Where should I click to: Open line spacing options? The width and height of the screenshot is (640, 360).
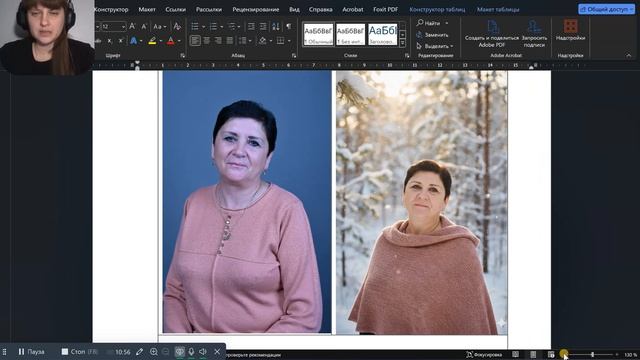242,41
